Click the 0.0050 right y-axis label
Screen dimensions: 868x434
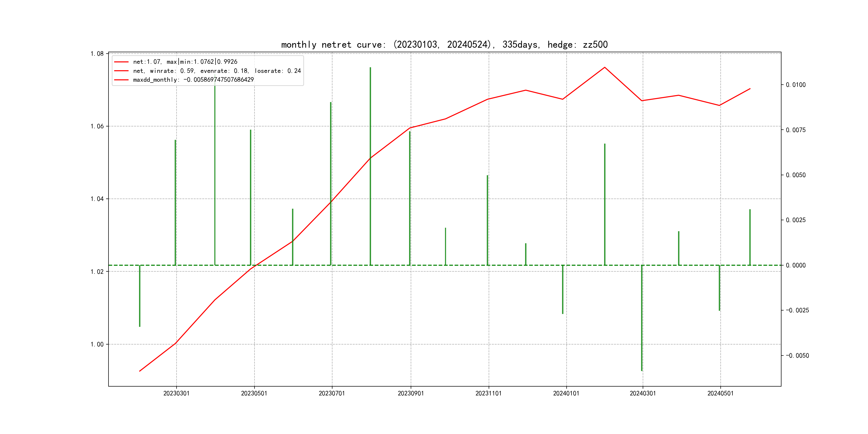coord(796,175)
